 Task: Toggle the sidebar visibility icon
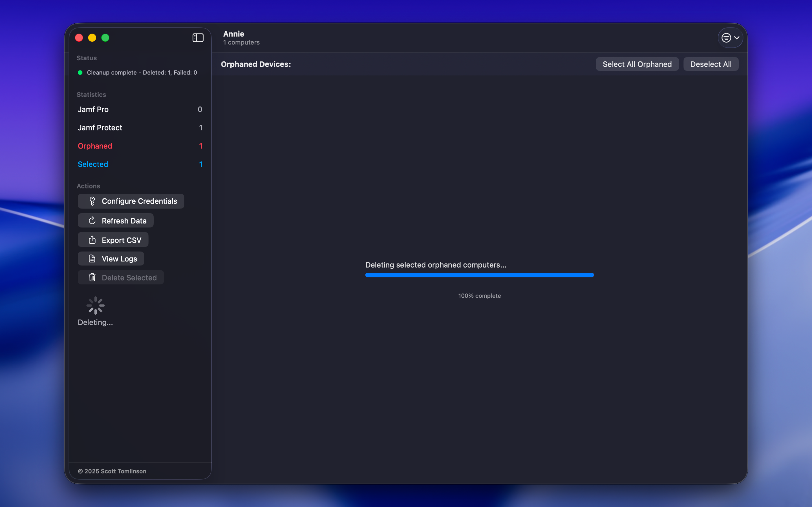click(198, 37)
